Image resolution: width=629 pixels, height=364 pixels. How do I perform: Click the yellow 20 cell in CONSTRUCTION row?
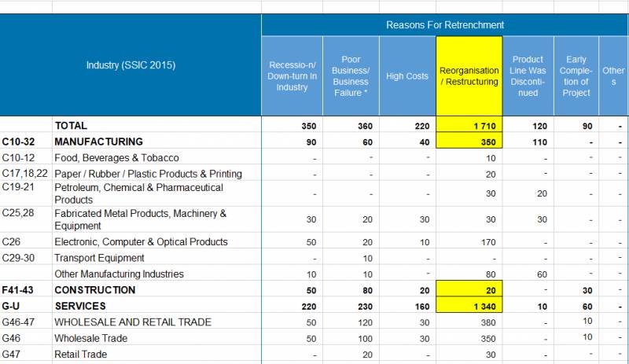tap(469, 290)
